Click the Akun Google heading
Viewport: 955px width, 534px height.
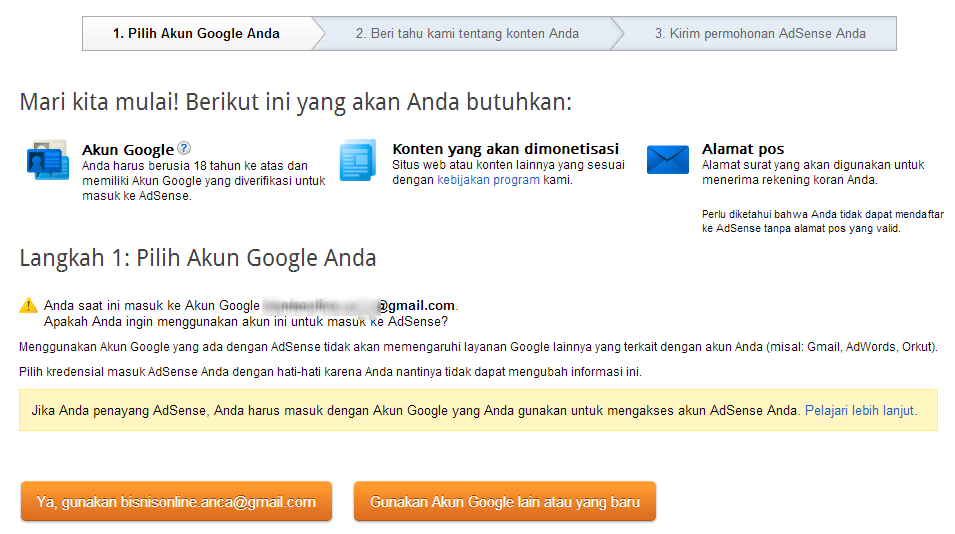click(128, 149)
